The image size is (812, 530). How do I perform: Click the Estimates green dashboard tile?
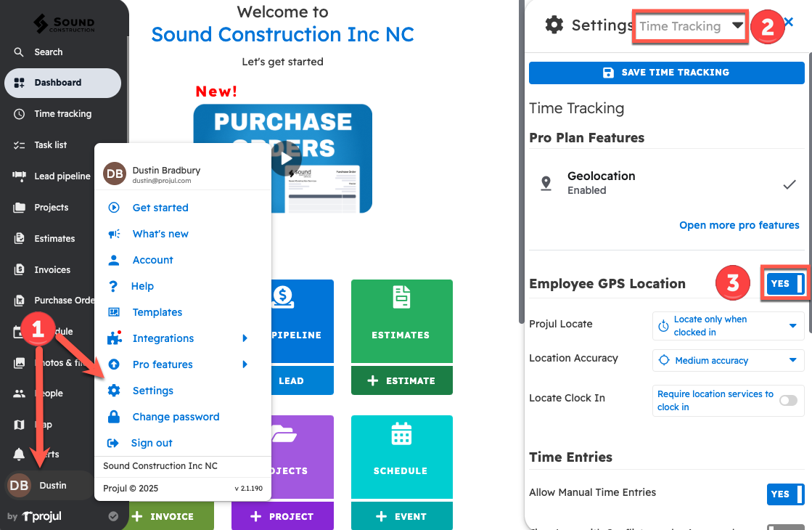(401, 321)
